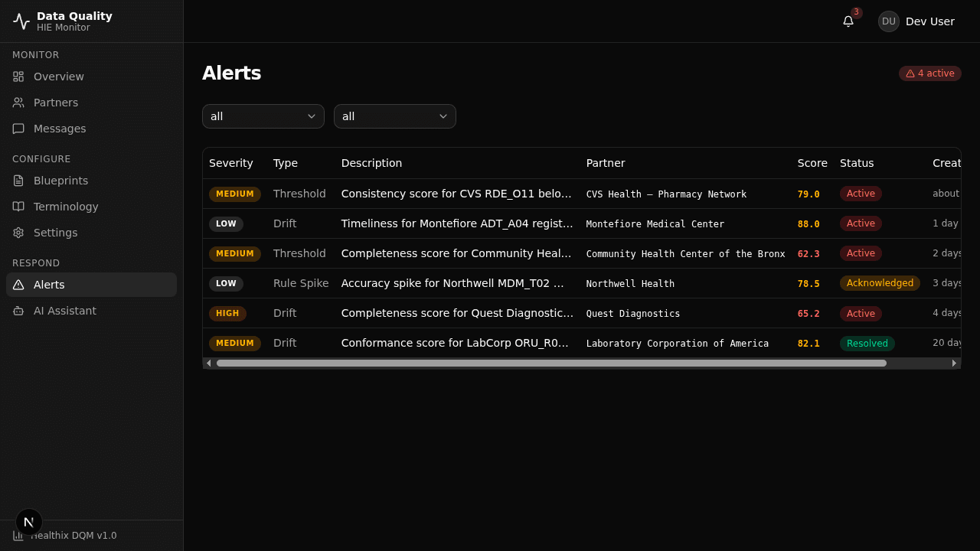Open the second status filter dropdown
Screen dimensions: 980x551
coord(394,116)
